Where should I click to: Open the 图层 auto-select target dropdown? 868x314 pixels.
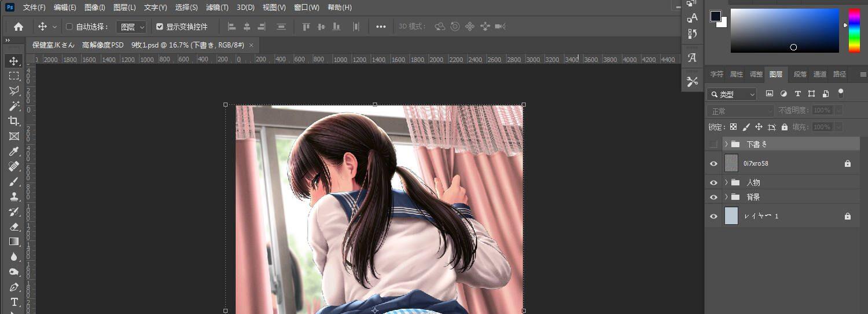[131, 27]
